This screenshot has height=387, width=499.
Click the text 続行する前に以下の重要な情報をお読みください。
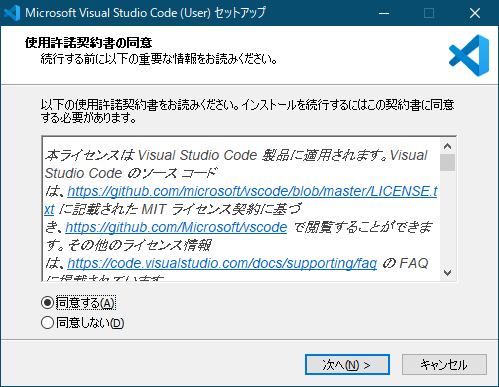click(x=159, y=59)
